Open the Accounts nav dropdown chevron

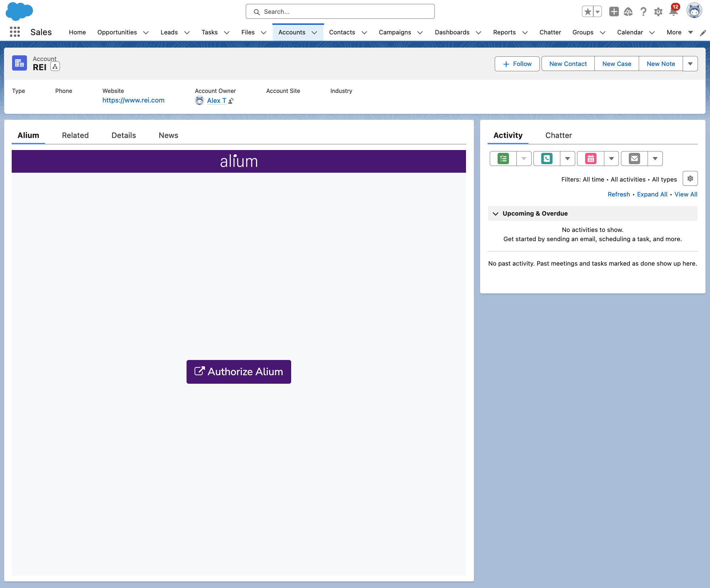tap(314, 33)
